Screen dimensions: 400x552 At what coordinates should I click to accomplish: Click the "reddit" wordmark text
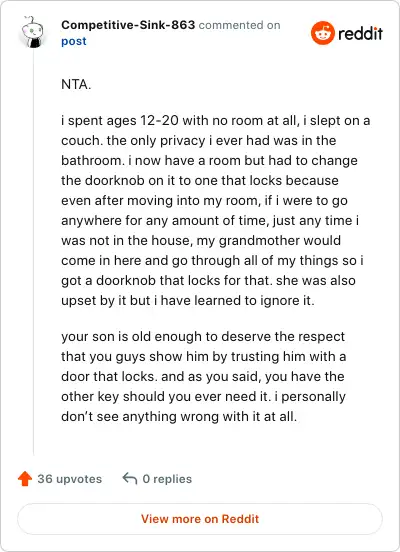(360, 33)
